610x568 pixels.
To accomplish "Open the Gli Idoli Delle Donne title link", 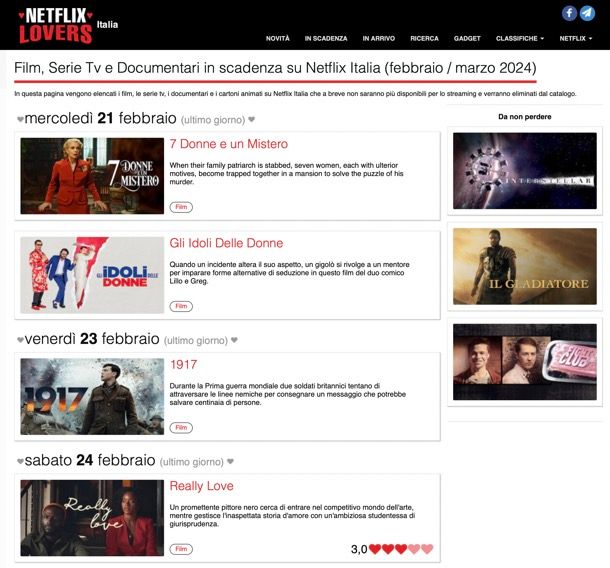I will 226,243.
